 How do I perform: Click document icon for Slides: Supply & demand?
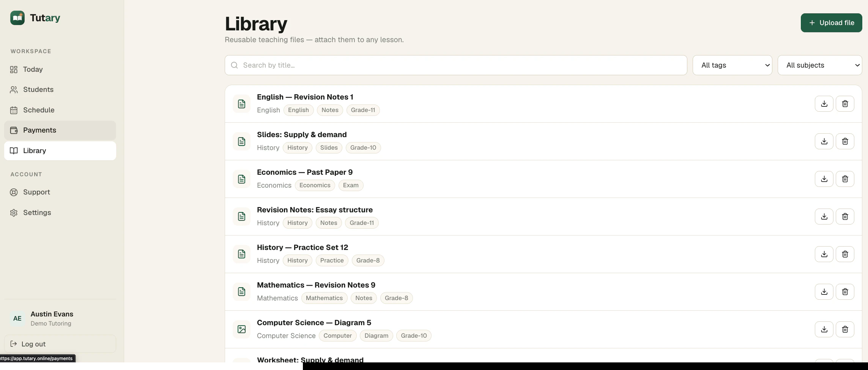tap(241, 141)
